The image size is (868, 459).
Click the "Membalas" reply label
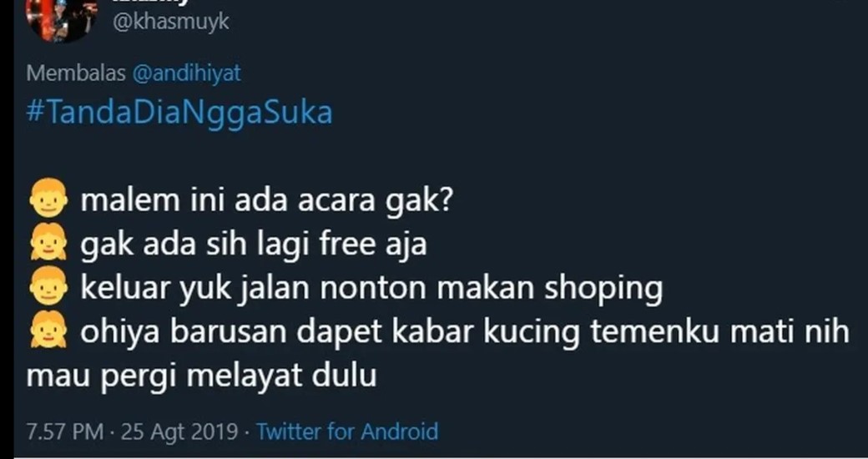pyautogui.click(x=76, y=73)
